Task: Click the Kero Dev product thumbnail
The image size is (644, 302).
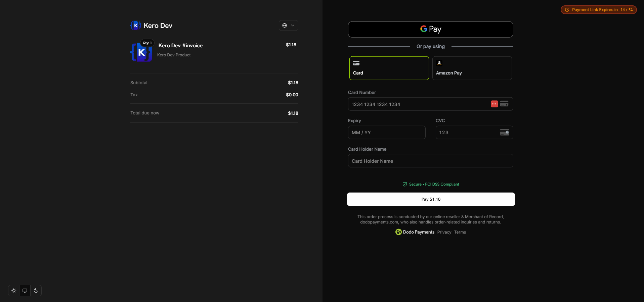Action: point(141,52)
